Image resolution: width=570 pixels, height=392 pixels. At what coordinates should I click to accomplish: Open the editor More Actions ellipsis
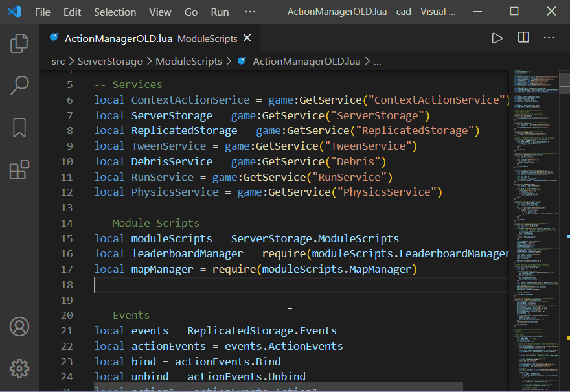coord(549,38)
